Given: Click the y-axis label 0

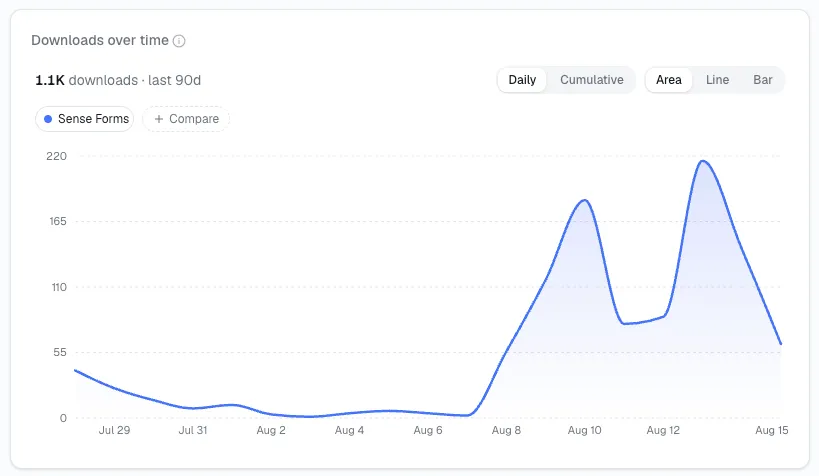Looking at the screenshot, I should coord(63,418).
